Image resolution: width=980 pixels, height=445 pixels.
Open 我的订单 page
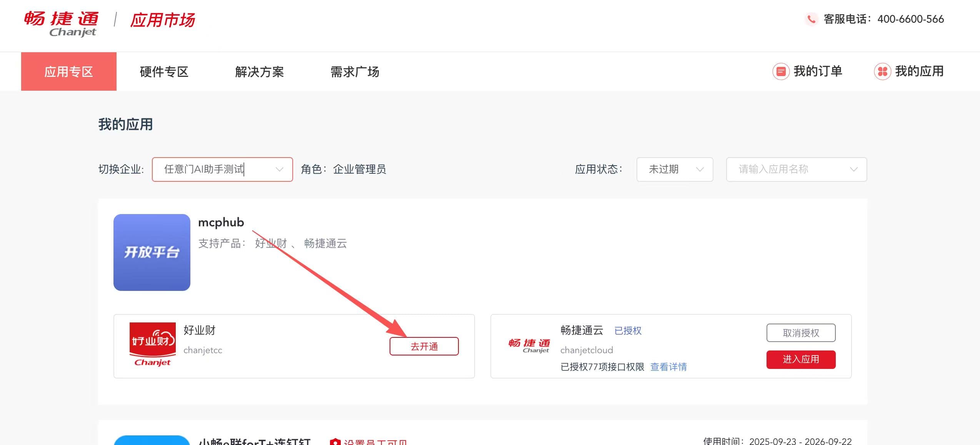818,71
